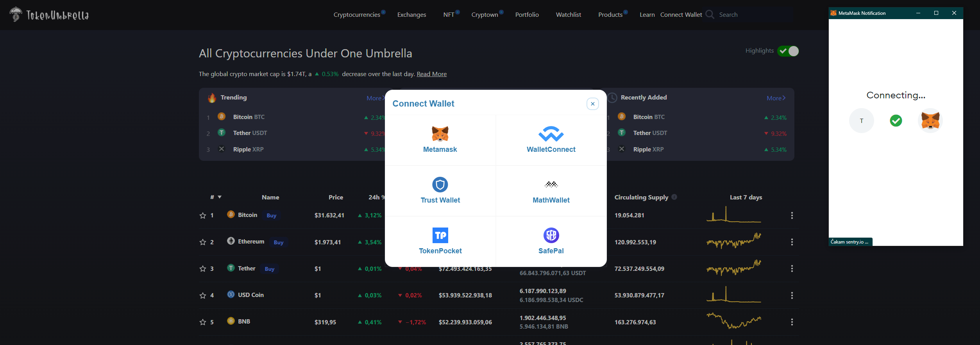Image resolution: width=980 pixels, height=345 pixels.
Task: Click the USD Coin icon in the table
Action: click(x=231, y=294)
